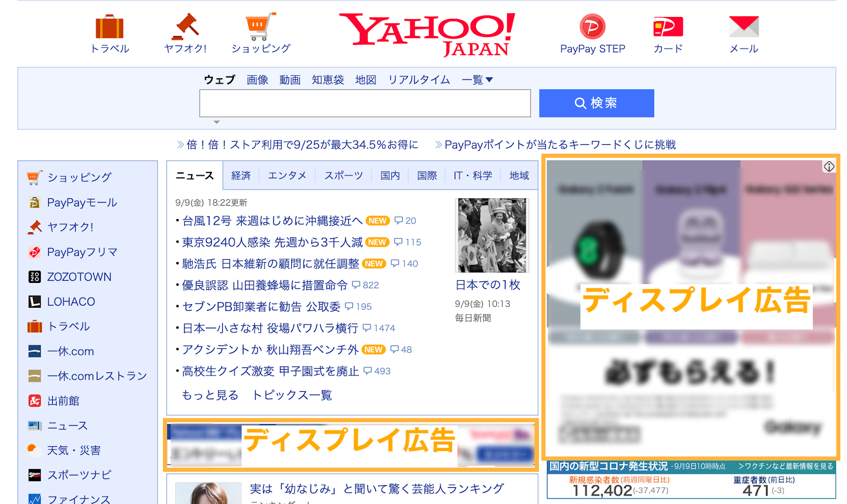The width and height of the screenshot is (847, 504).
Task: Click the トピックス一覧 link
Action: coord(292,395)
